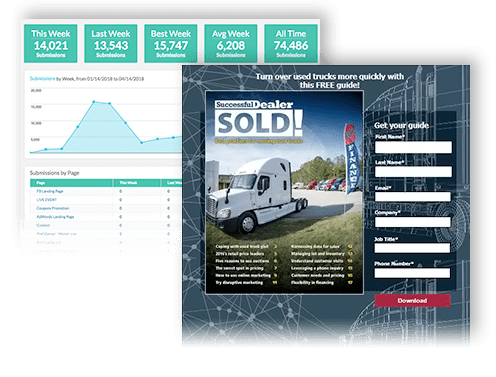Select the All Time submissions tile
This screenshot has height=377, width=496.
[x=291, y=43]
